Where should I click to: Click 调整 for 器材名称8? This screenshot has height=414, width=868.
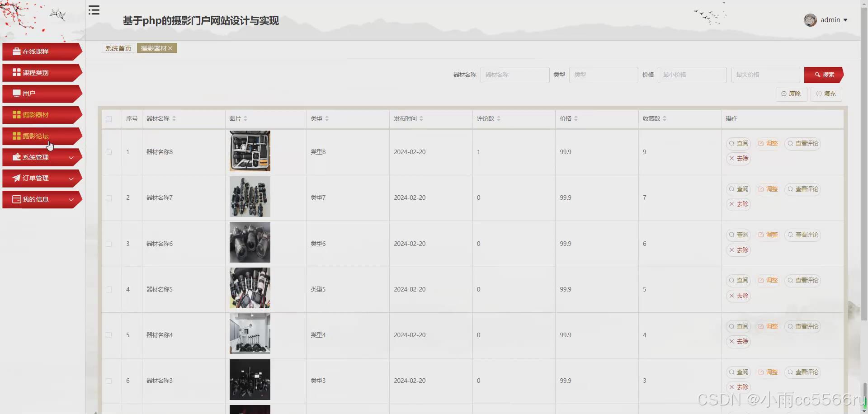pyautogui.click(x=768, y=144)
